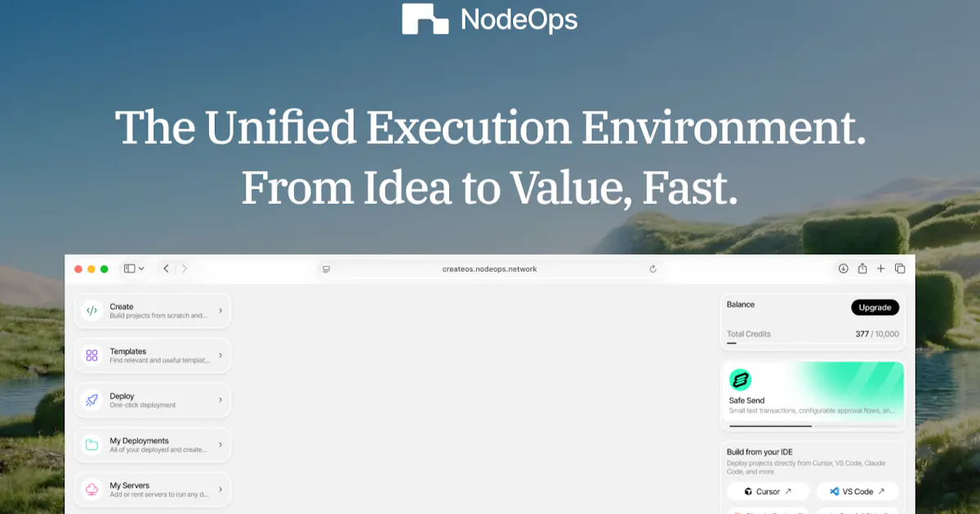Expand the Create card chevron
This screenshot has height=514, width=980.
click(220, 311)
